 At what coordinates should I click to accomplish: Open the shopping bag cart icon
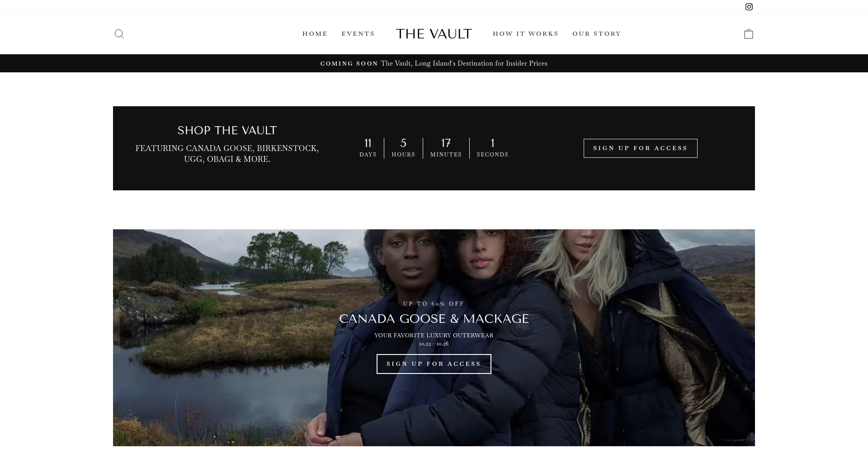tap(749, 34)
